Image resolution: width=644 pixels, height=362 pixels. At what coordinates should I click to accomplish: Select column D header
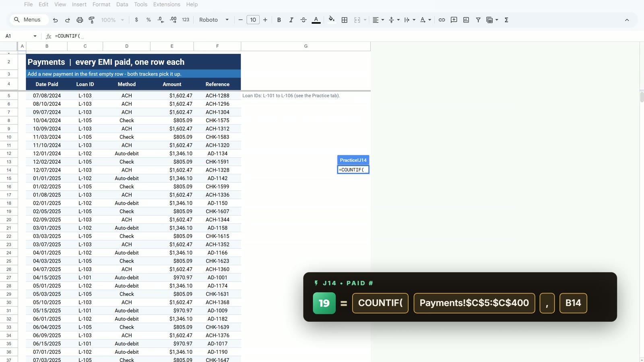pos(127,46)
